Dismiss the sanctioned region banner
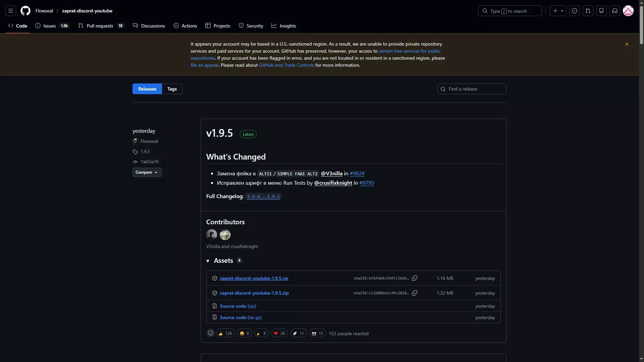 click(x=627, y=44)
